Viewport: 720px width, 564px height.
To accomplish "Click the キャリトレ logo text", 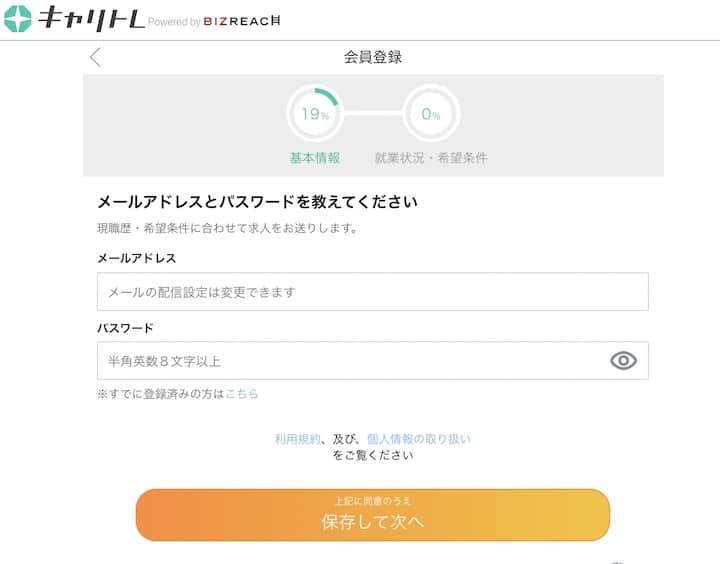I will pyautogui.click(x=90, y=19).
